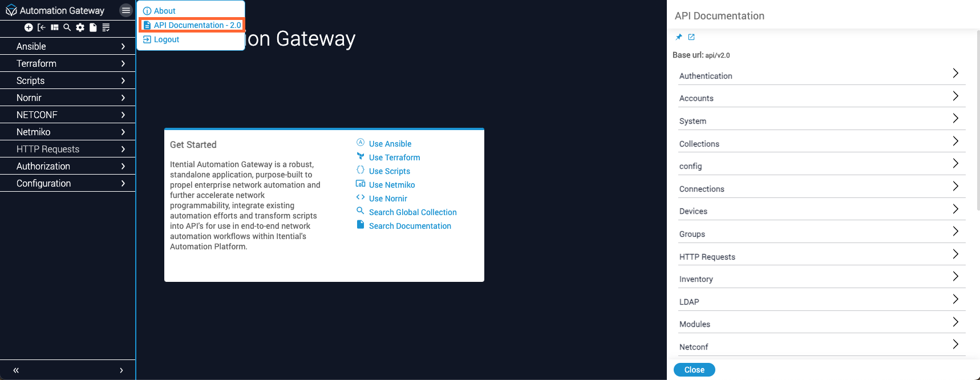This screenshot has height=380, width=980.
Task: Expand sidebar HTTP Requests chevron
Action: tap(123, 149)
